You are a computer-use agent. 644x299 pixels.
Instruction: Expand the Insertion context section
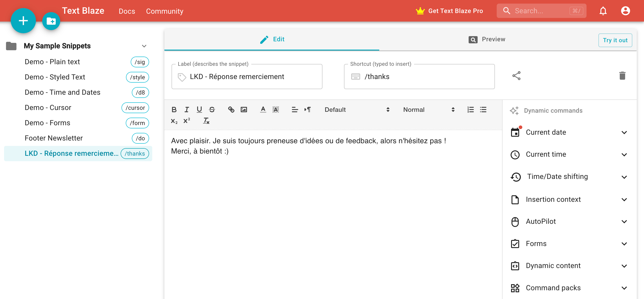coord(624,199)
